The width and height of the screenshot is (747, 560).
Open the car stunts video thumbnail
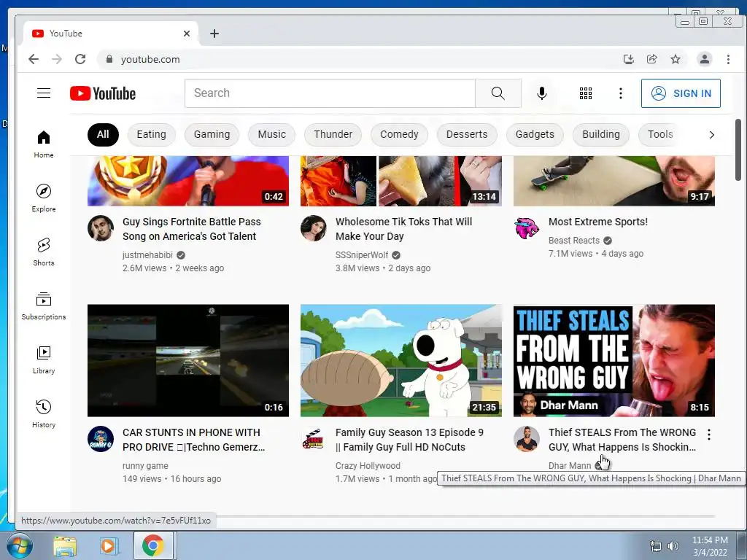point(188,360)
